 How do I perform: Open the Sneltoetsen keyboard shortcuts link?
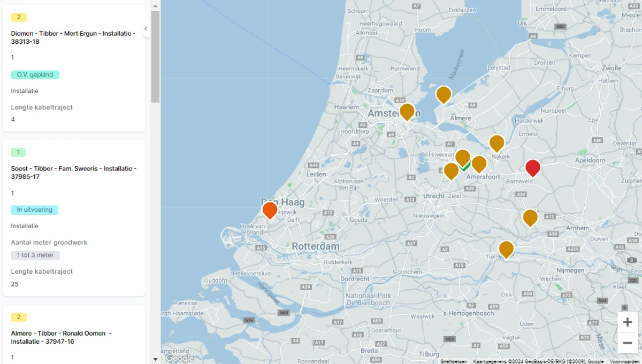pyautogui.click(x=454, y=361)
